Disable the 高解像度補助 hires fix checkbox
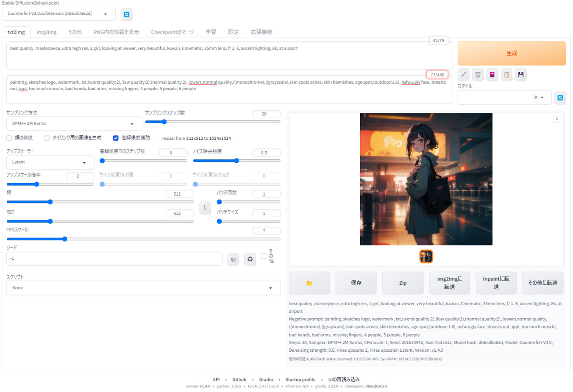The width and height of the screenshot is (573, 392). coord(116,138)
